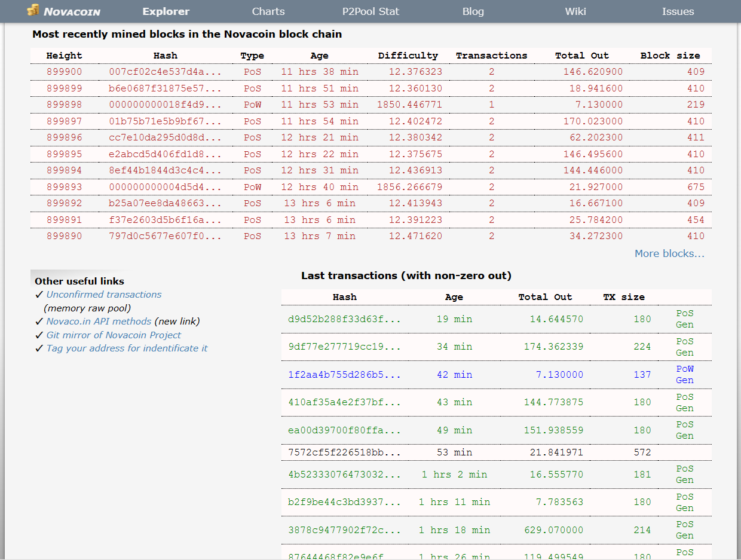
Task: Open transaction 410af35a4e2f37bf...
Action: point(344,402)
